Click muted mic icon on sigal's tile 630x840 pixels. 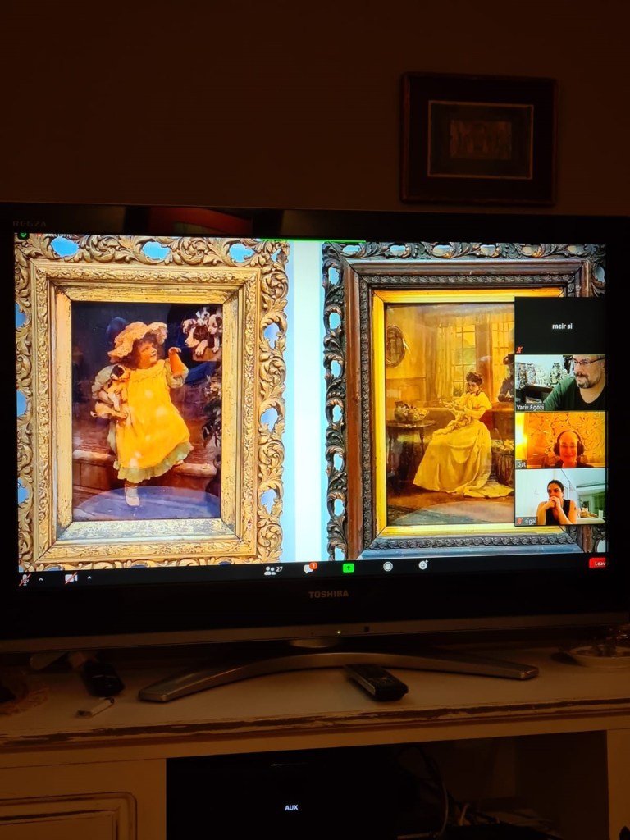point(519,521)
